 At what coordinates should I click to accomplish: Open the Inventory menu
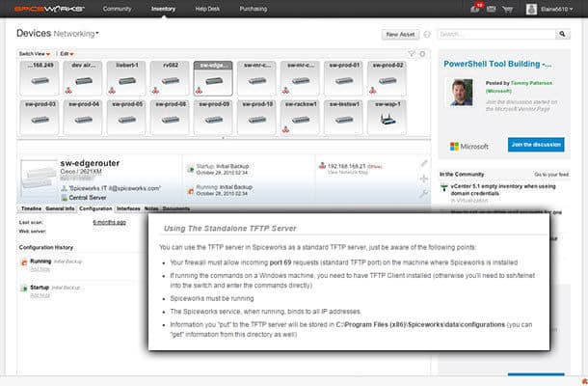163,9
